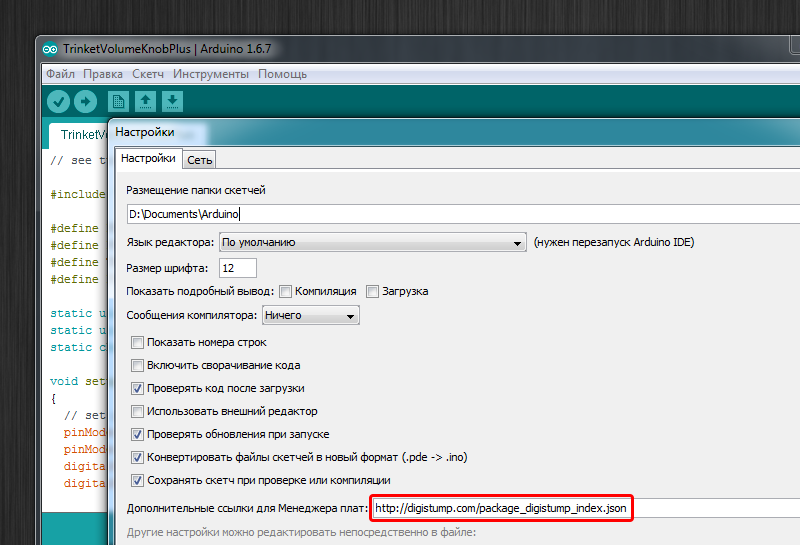Click the Verify sketch checkmark icon
800x545 pixels.
pyautogui.click(x=59, y=102)
